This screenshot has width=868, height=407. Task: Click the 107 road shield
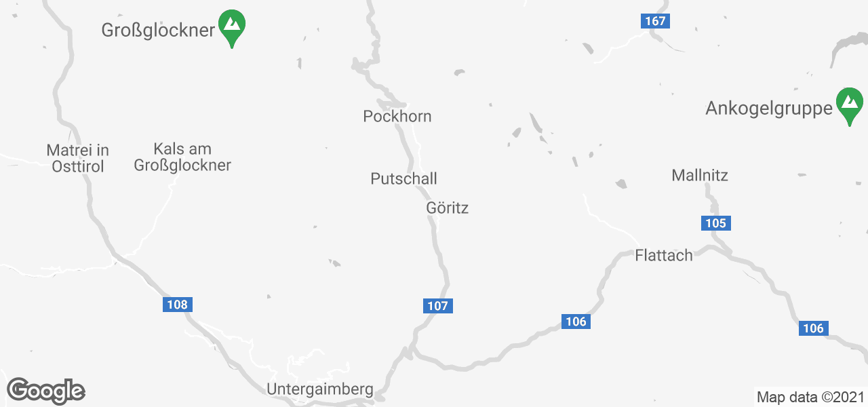[x=438, y=306]
